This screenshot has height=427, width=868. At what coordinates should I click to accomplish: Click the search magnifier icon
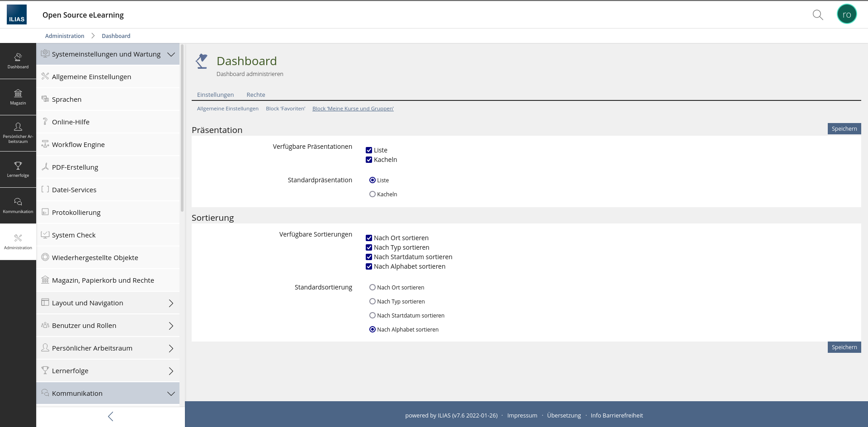click(817, 15)
